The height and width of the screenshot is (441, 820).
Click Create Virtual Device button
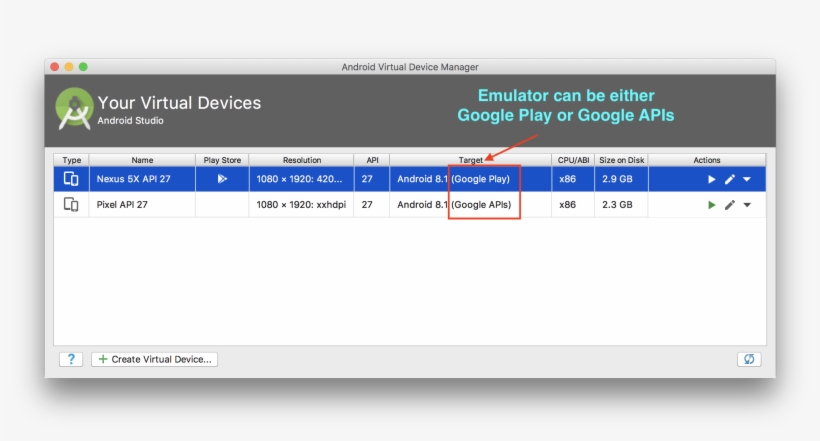coord(155,359)
